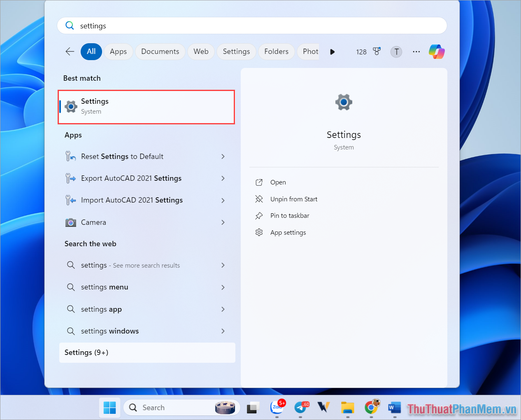The image size is (521, 420).
Task: Open the Settings (9+) results group
Action: [x=147, y=352]
